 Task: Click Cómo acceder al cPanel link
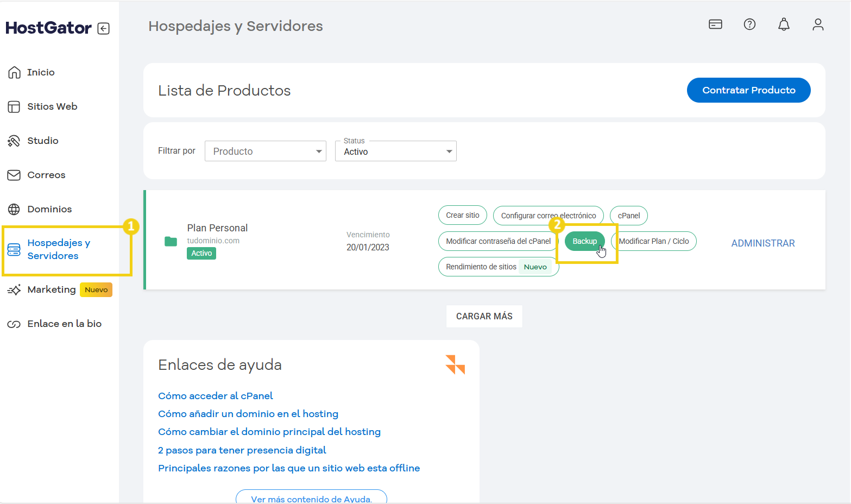(215, 395)
